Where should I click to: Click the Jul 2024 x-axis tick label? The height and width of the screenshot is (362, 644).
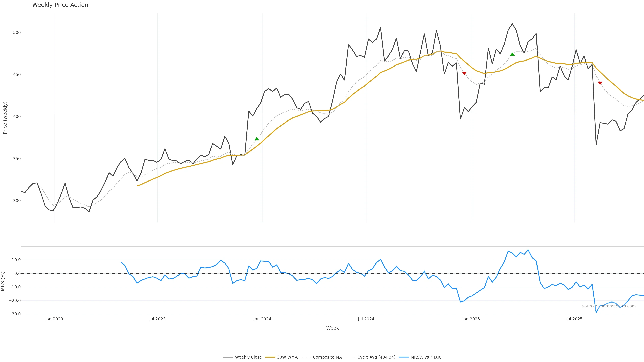(366, 319)
